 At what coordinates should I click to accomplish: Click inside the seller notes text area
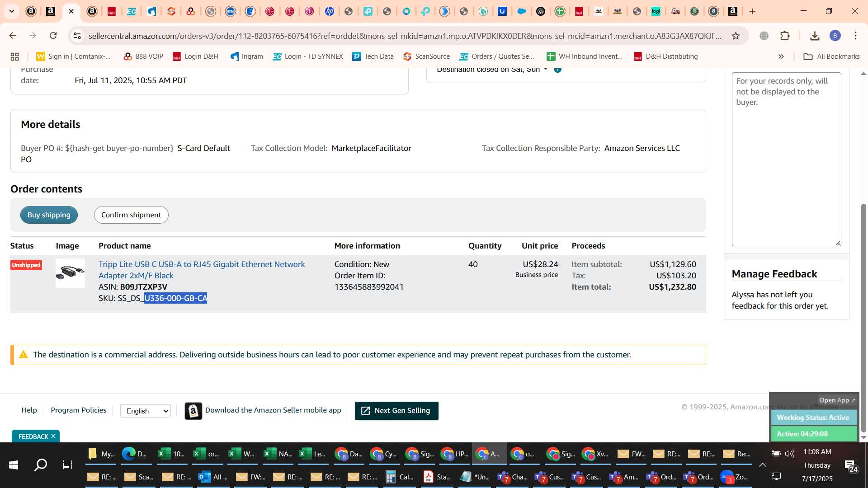coord(786,160)
